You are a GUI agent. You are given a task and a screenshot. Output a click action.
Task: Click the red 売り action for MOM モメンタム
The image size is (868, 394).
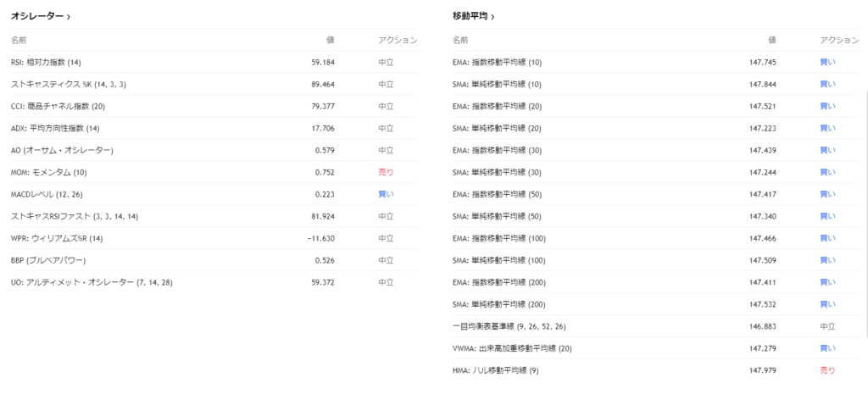tap(386, 172)
